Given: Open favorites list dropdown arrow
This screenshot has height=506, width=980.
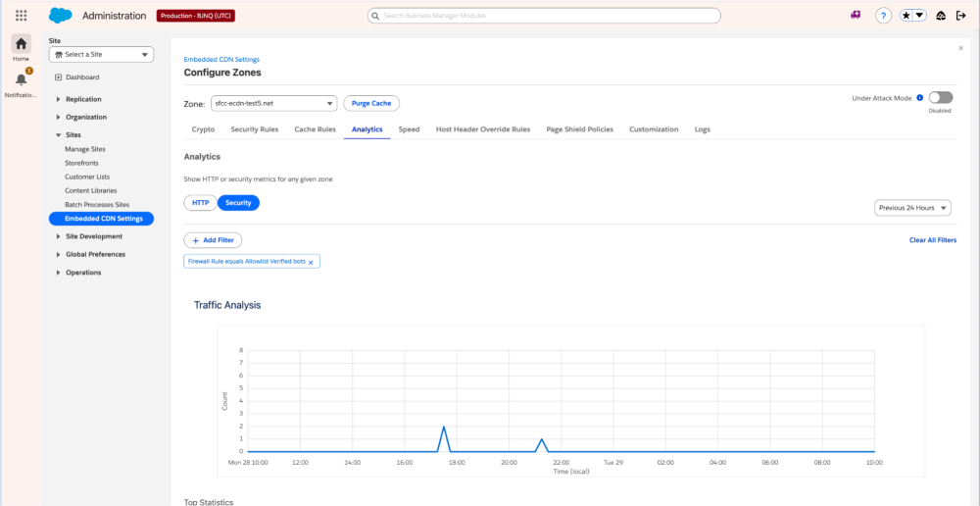Looking at the screenshot, I should pyautogui.click(x=920, y=16).
